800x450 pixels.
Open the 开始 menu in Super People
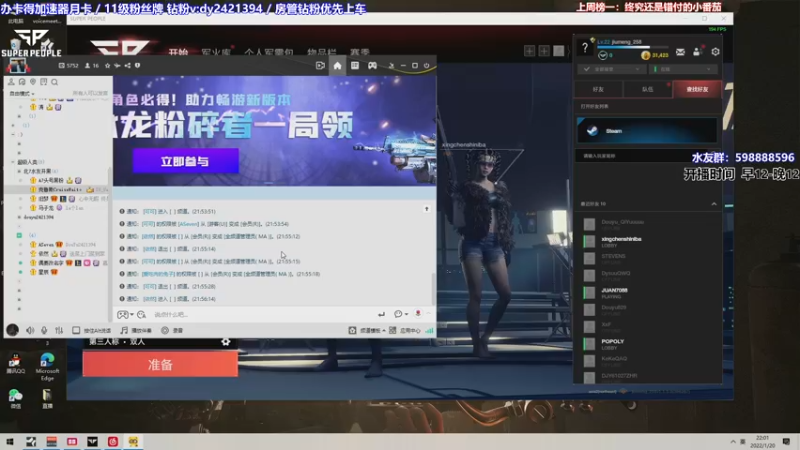click(179, 52)
